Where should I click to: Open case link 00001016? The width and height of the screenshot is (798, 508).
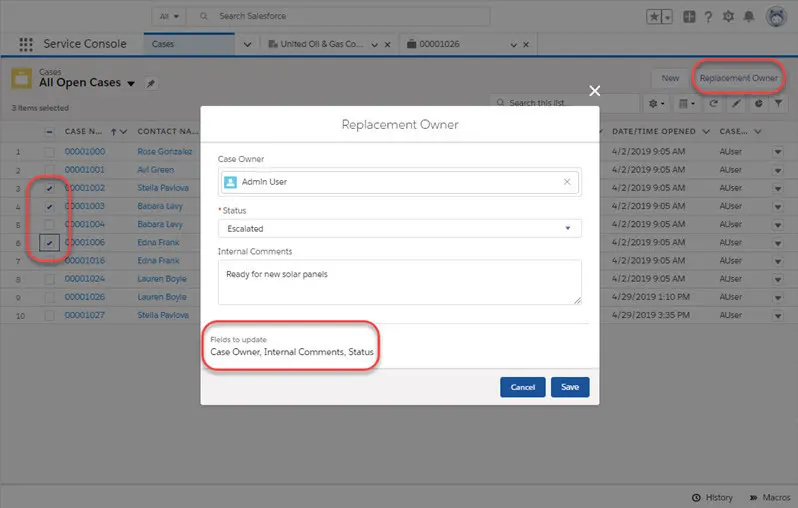84,261
